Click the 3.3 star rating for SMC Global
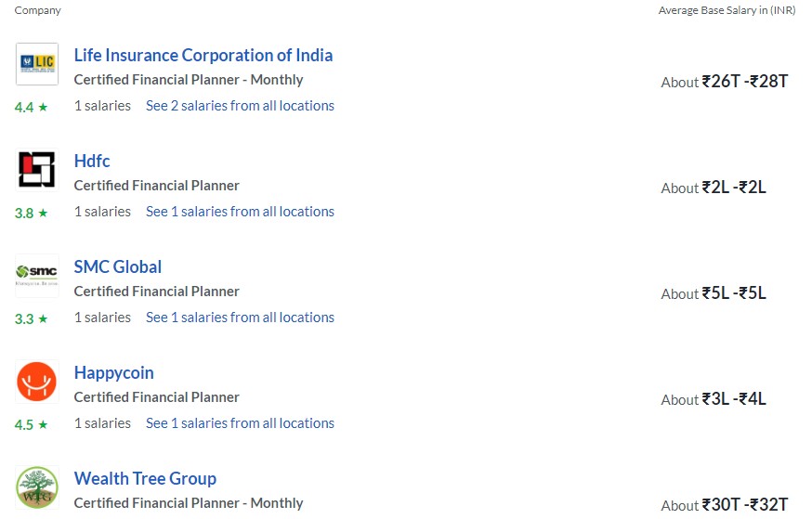812x519 pixels. click(x=31, y=318)
